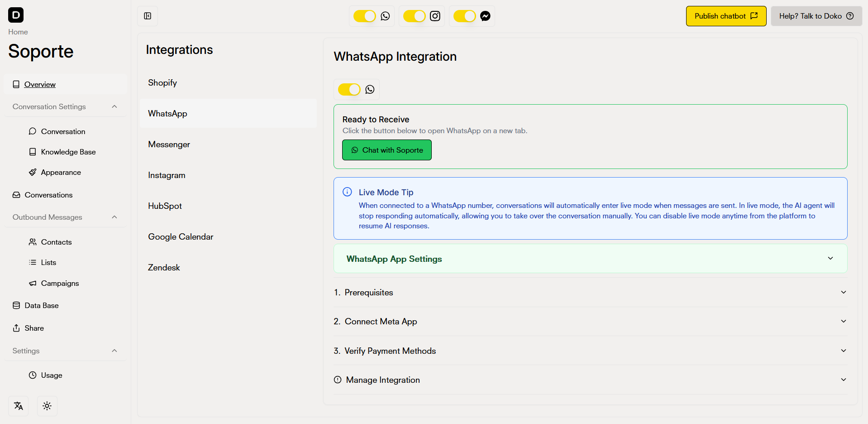Click WhatsApp icon beside integration toggle
The height and width of the screenshot is (424, 868).
pos(370,90)
